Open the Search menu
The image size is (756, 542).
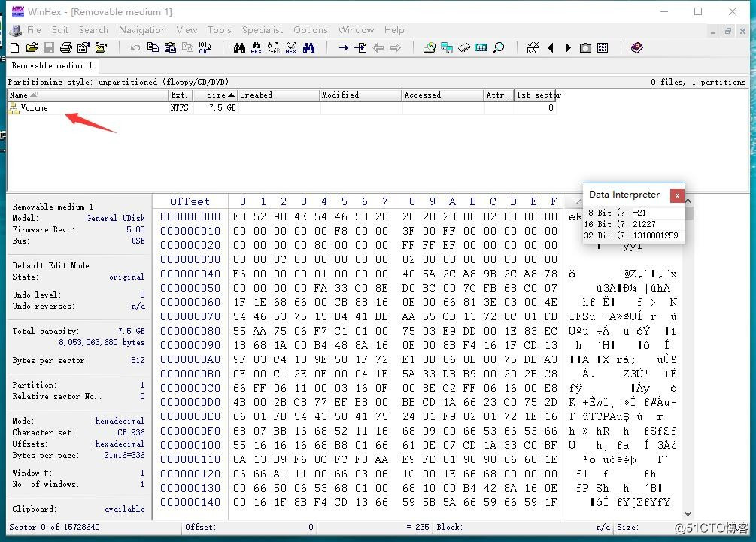pos(93,30)
